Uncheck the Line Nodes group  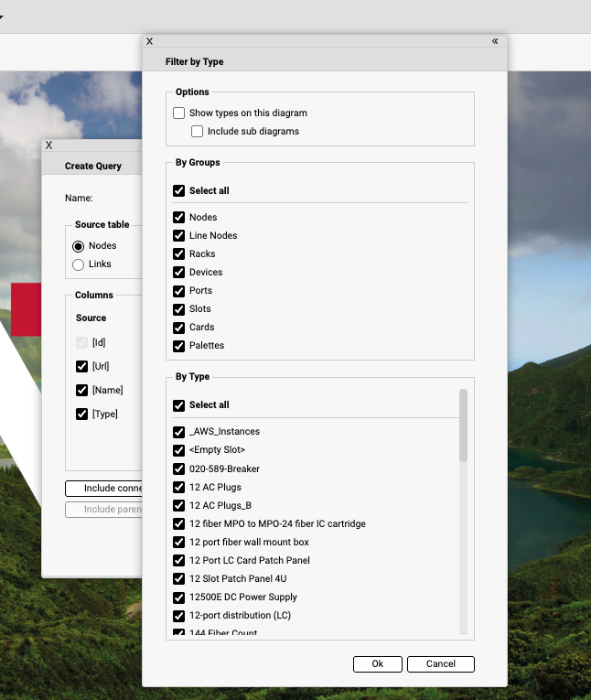point(179,236)
